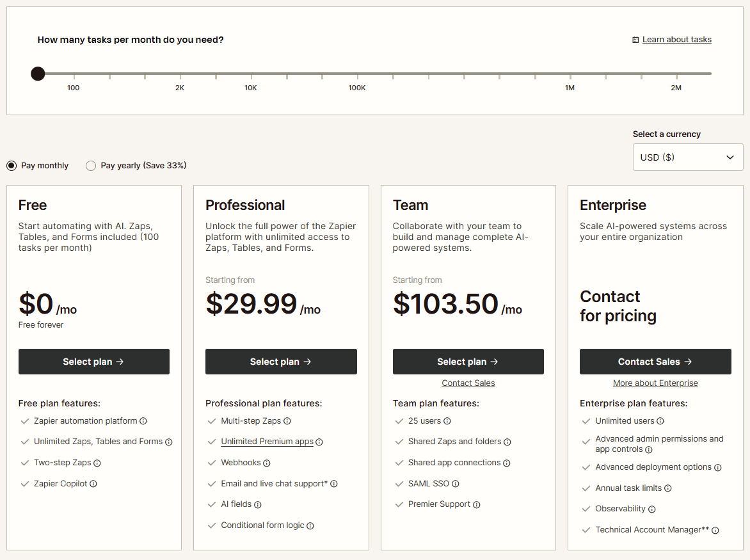Select the Pay monthly radio button
Screen dimensions: 750x560
[12, 166]
